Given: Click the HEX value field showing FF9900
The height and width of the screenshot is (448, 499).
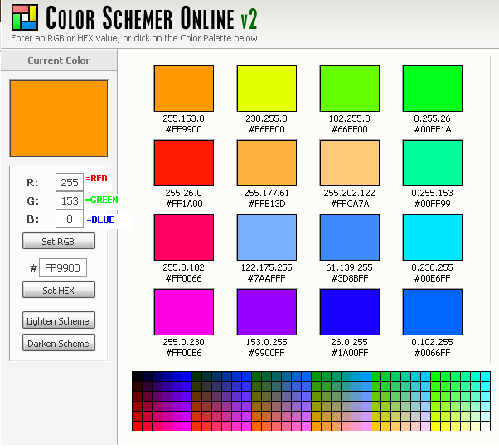Looking at the screenshot, I should pos(63,267).
